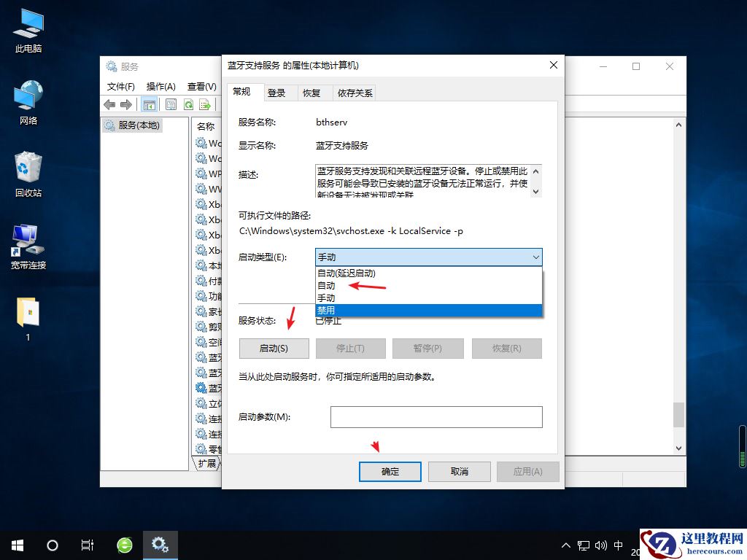Start the service with 启动(S)
Screen dimensions: 747x560
pos(274,349)
